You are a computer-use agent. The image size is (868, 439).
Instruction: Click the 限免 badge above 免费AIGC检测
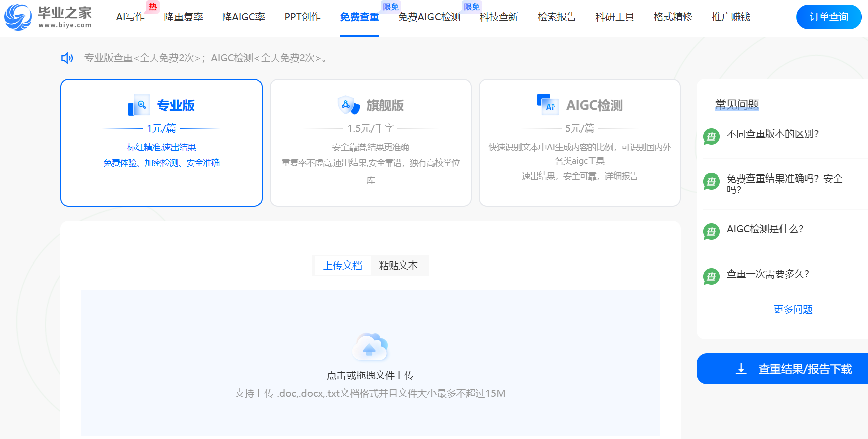point(472,7)
